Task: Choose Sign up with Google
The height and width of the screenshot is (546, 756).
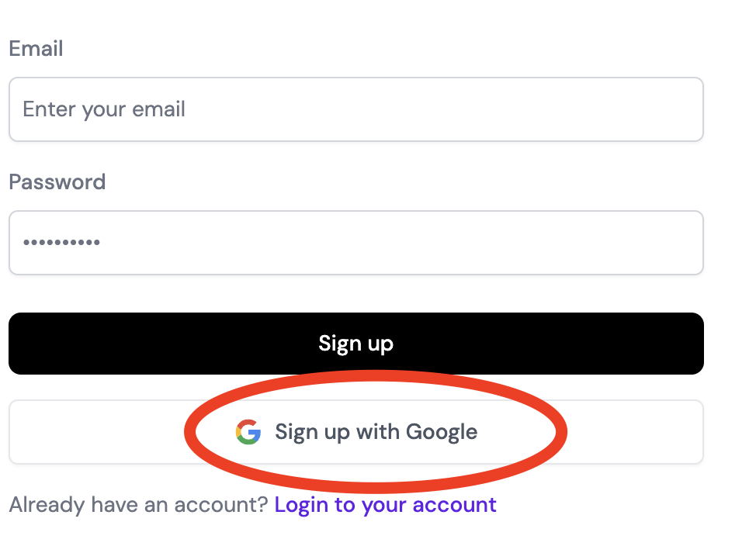Action: (355, 432)
